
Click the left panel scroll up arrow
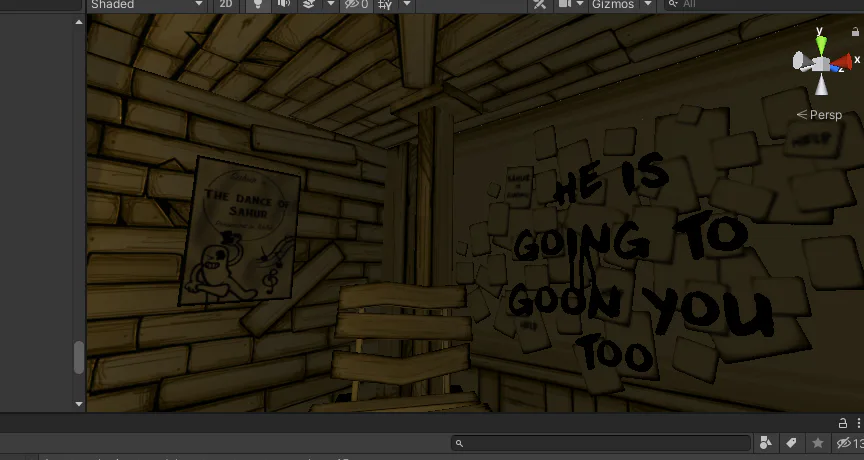coord(79,22)
